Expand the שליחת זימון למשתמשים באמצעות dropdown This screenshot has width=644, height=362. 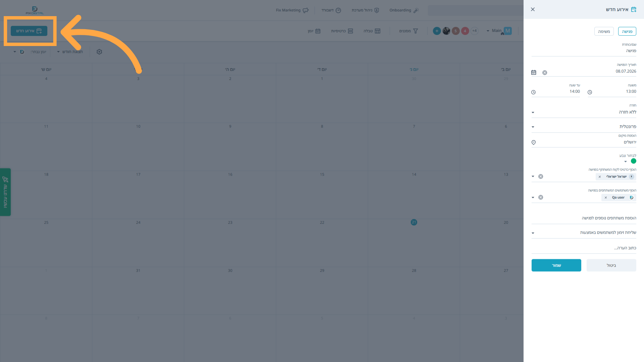(x=584, y=232)
